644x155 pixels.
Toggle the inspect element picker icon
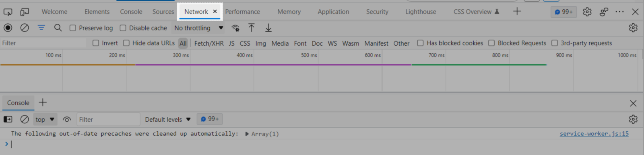(8, 12)
